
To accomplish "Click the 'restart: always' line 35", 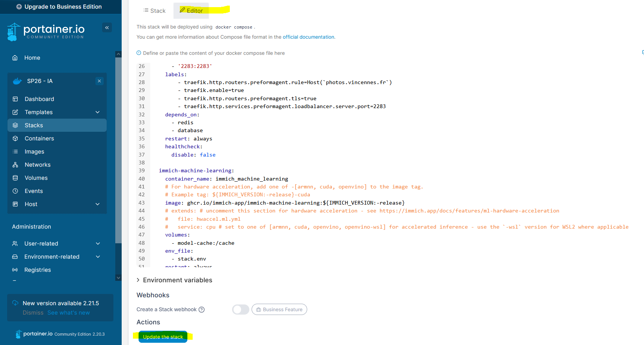I will pyautogui.click(x=189, y=139).
